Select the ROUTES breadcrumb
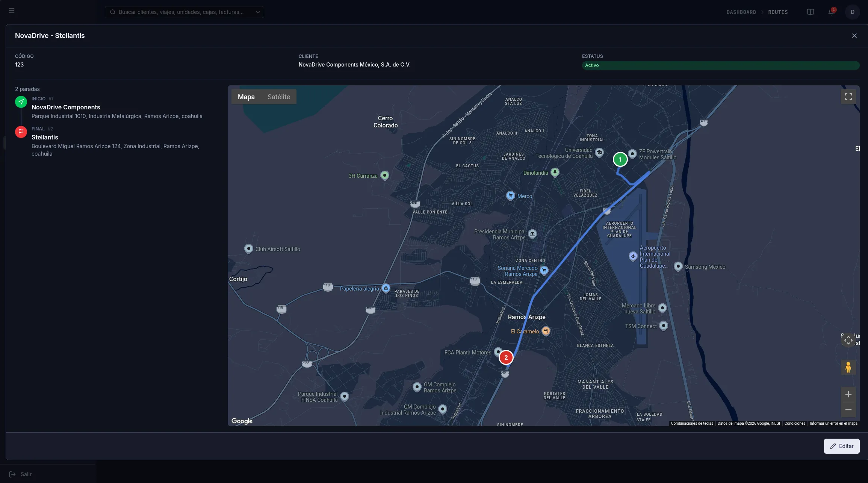This screenshot has height=483, width=868. point(778,12)
